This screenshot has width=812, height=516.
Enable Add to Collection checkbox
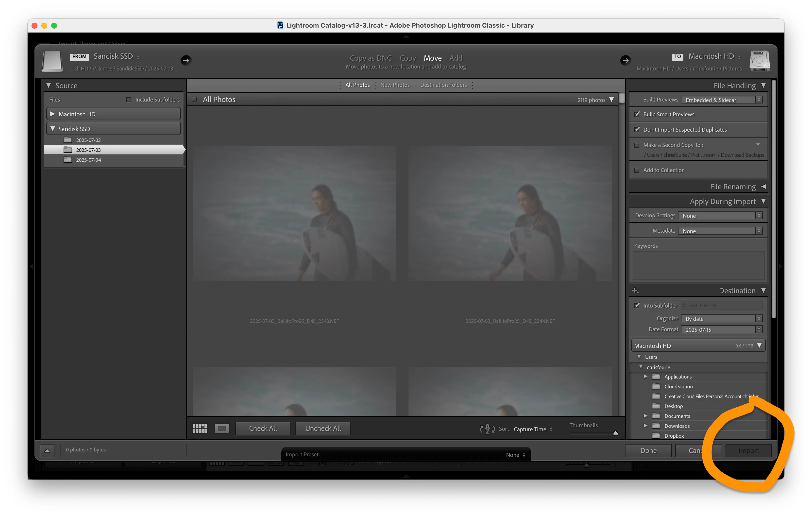[x=637, y=170]
